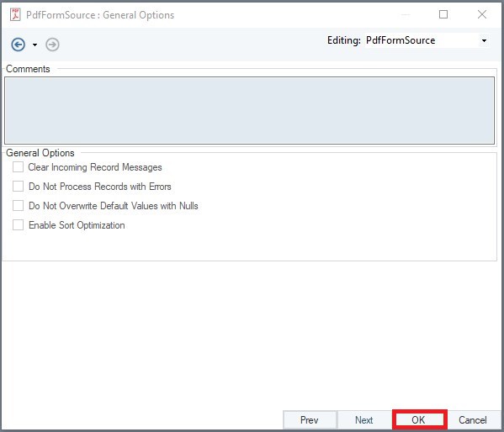The height and width of the screenshot is (432, 504).
Task: Expand the Editing PdfFormSource dropdown arrow
Action: pyautogui.click(x=484, y=41)
